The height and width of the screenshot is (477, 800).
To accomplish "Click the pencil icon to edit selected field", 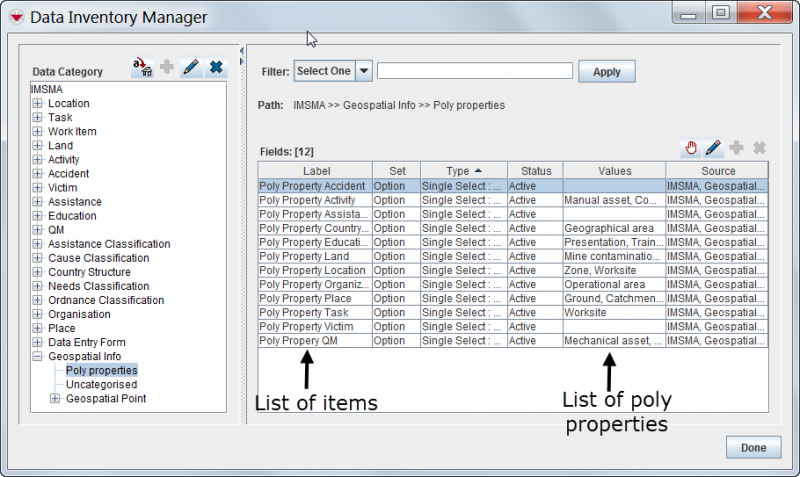I will click(x=713, y=148).
